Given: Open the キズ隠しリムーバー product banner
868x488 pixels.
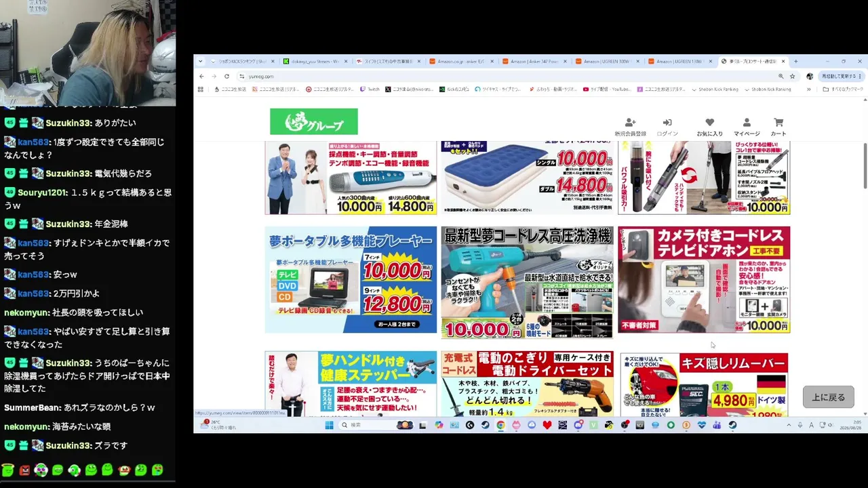Looking at the screenshot, I should pos(704,384).
